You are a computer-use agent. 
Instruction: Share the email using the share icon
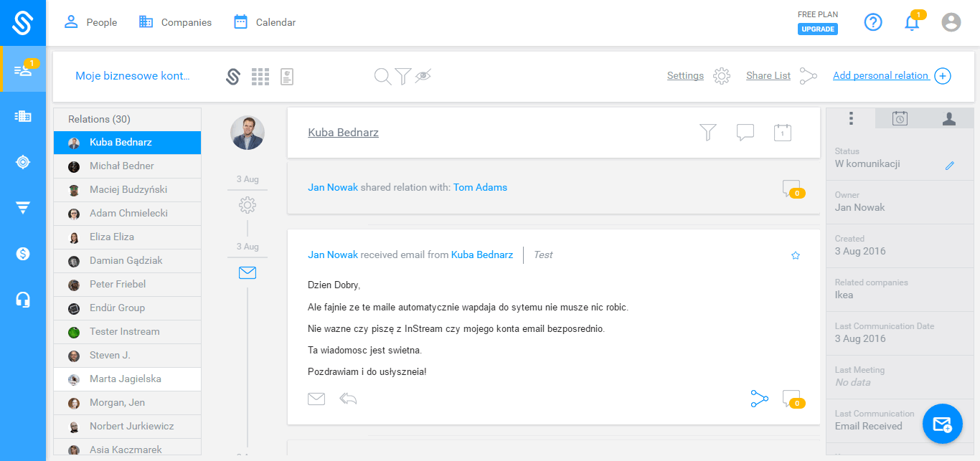pyautogui.click(x=760, y=399)
